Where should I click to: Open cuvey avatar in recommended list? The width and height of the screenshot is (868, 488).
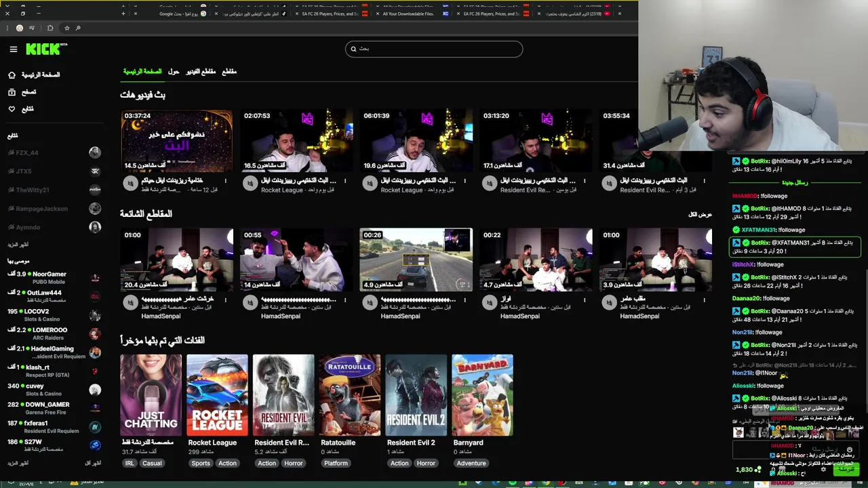(95, 389)
